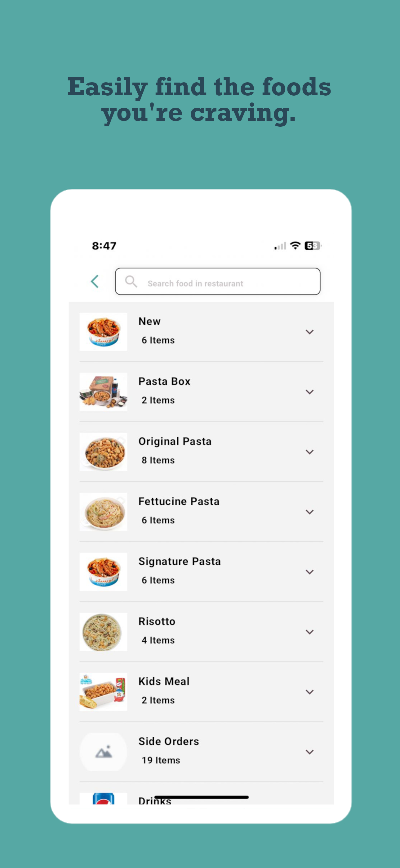Expand the Fettucine Pasta chevron

309,512
